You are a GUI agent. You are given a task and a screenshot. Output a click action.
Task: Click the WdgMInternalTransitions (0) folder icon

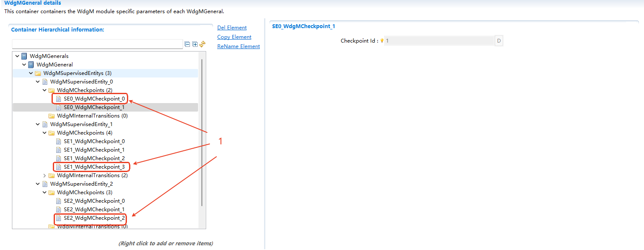pyautogui.click(x=51, y=115)
